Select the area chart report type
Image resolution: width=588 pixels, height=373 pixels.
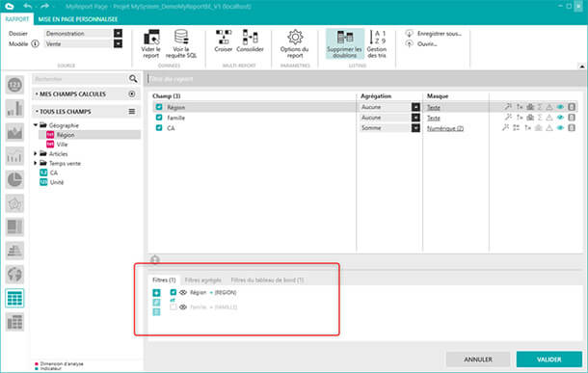coord(14,132)
